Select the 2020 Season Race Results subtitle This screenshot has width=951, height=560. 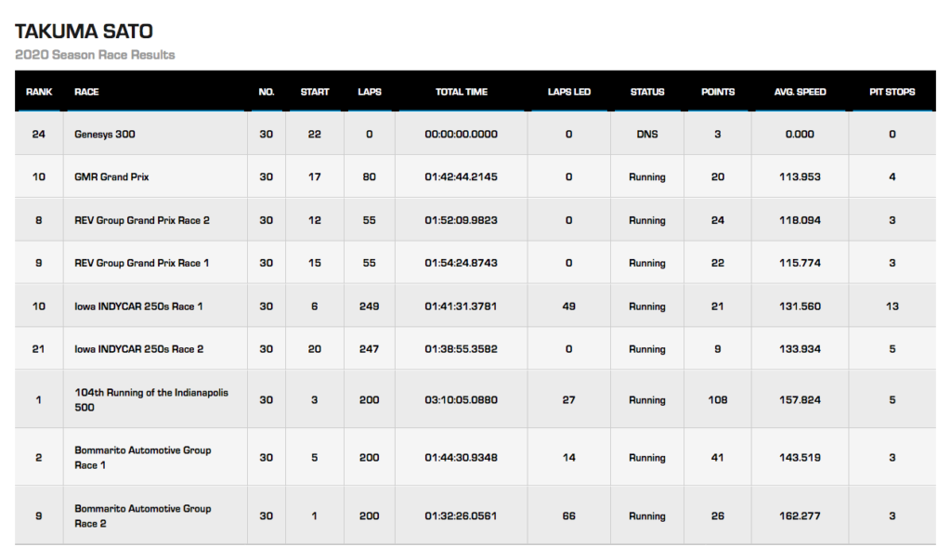tap(95, 55)
